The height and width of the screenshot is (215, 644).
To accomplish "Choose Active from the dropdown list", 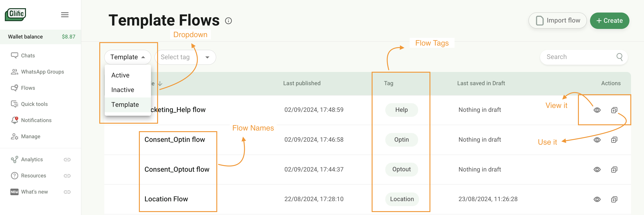I will pos(120,75).
